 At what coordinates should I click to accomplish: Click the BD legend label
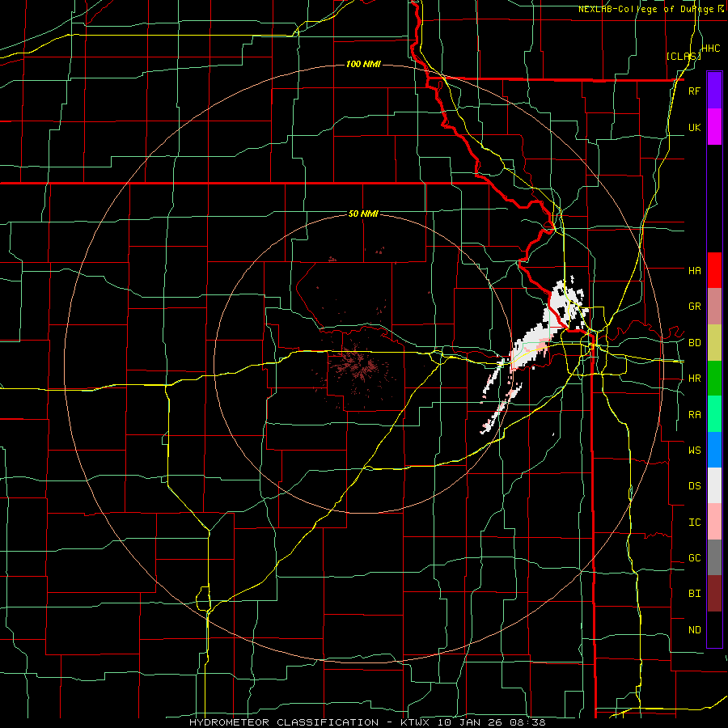click(694, 343)
